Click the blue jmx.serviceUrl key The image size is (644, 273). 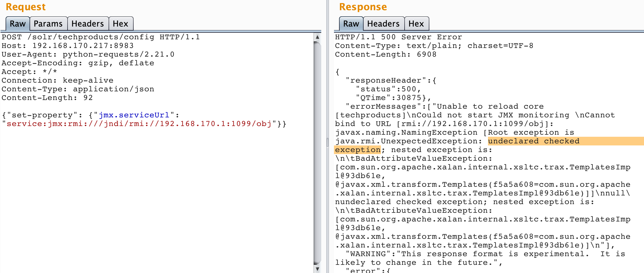[x=134, y=115]
